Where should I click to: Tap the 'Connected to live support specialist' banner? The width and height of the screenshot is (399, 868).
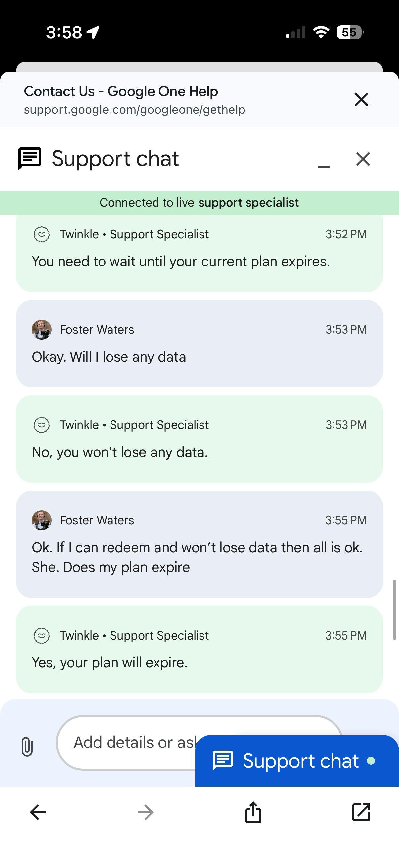click(x=199, y=203)
